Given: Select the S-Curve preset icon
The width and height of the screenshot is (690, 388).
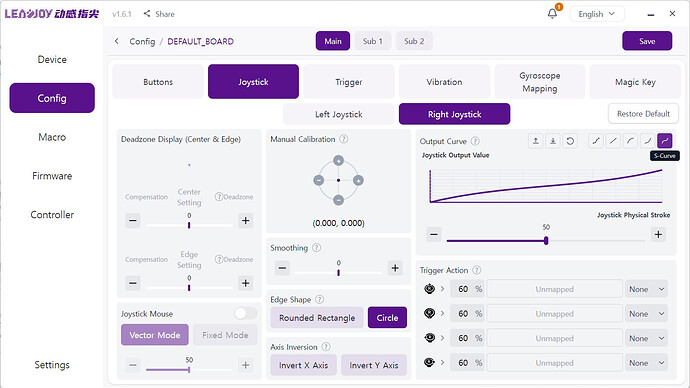Looking at the screenshot, I should click(664, 141).
